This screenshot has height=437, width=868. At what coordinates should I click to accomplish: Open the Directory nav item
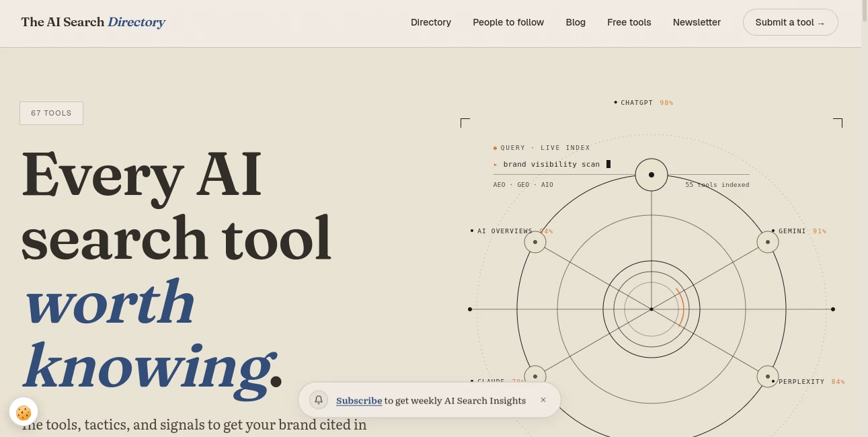tap(431, 22)
